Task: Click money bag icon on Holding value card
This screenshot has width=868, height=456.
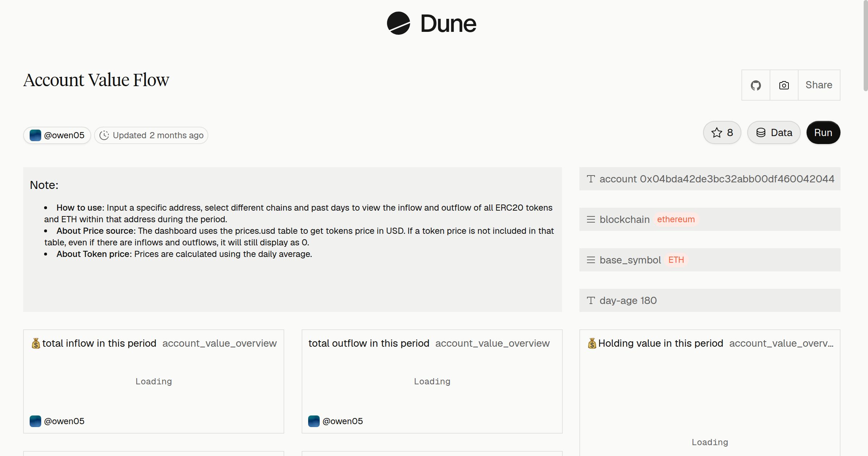Action: click(592, 343)
